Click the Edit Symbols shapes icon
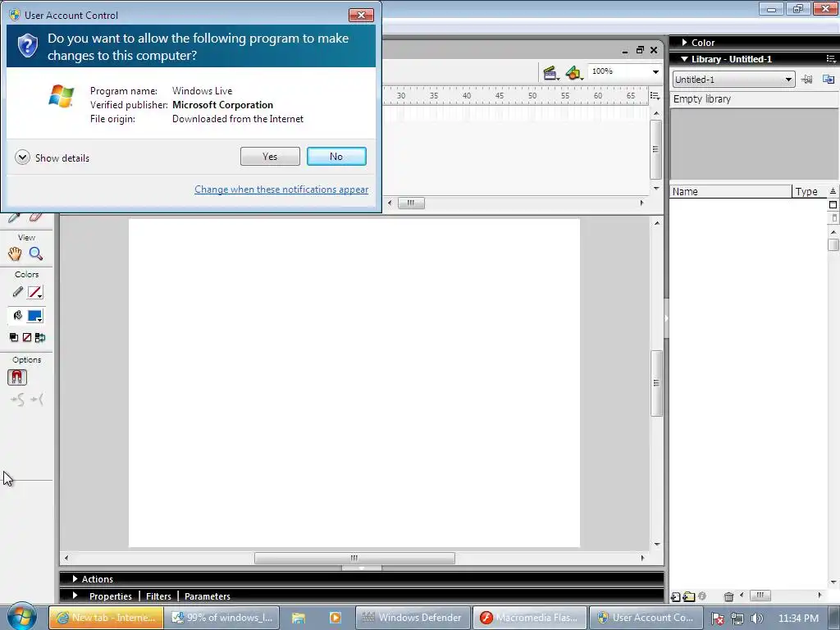 pyautogui.click(x=573, y=73)
